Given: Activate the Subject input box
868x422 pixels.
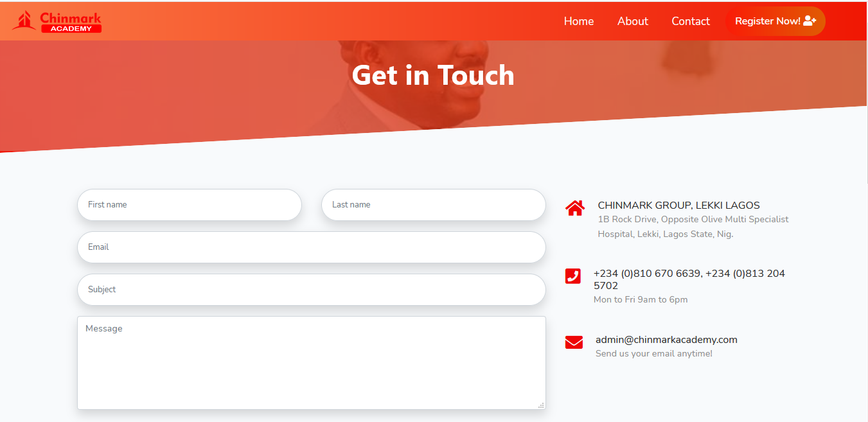Looking at the screenshot, I should pyautogui.click(x=312, y=290).
